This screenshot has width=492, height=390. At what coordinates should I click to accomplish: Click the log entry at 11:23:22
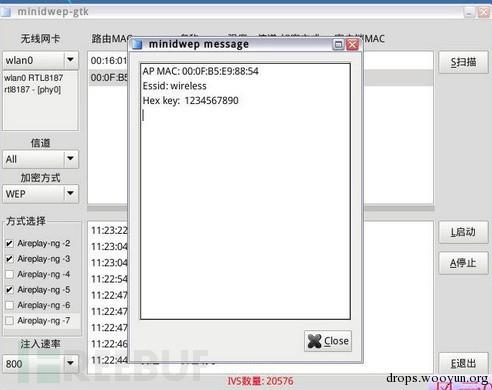click(x=109, y=230)
